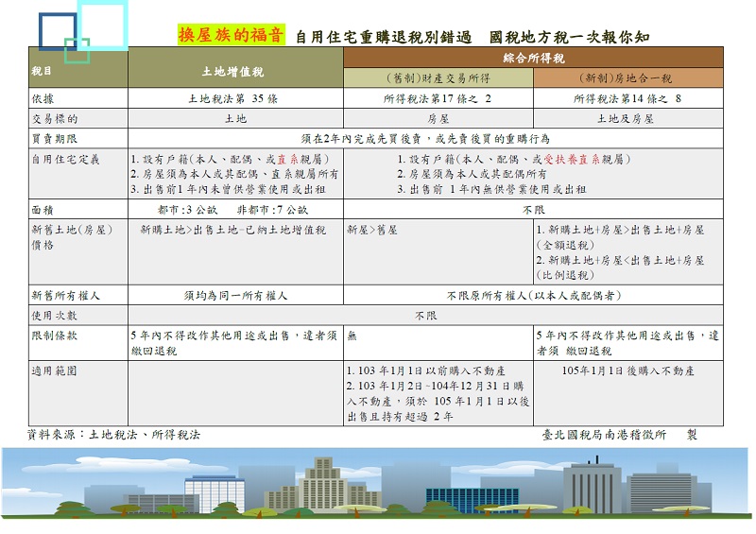Click the overlapping blue squares logo
This screenshot has width=756, height=534.
[83, 30]
